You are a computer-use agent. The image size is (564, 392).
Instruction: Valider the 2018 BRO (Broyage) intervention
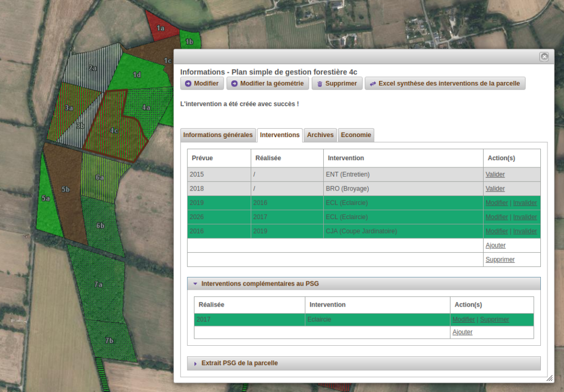tap(495, 188)
